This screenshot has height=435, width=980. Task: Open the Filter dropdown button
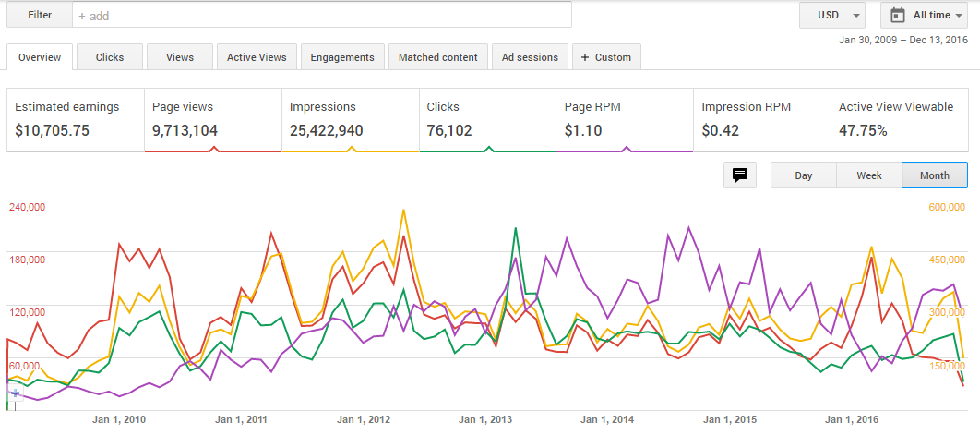click(39, 16)
